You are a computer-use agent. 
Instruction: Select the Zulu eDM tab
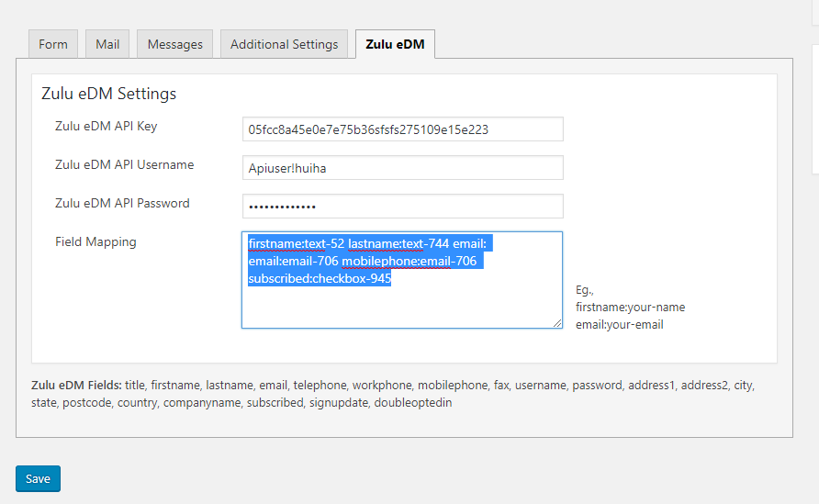(395, 44)
